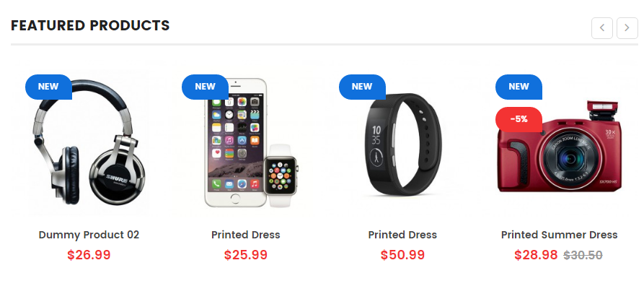
Task: Click the $50.99 price
Action: pos(402,255)
